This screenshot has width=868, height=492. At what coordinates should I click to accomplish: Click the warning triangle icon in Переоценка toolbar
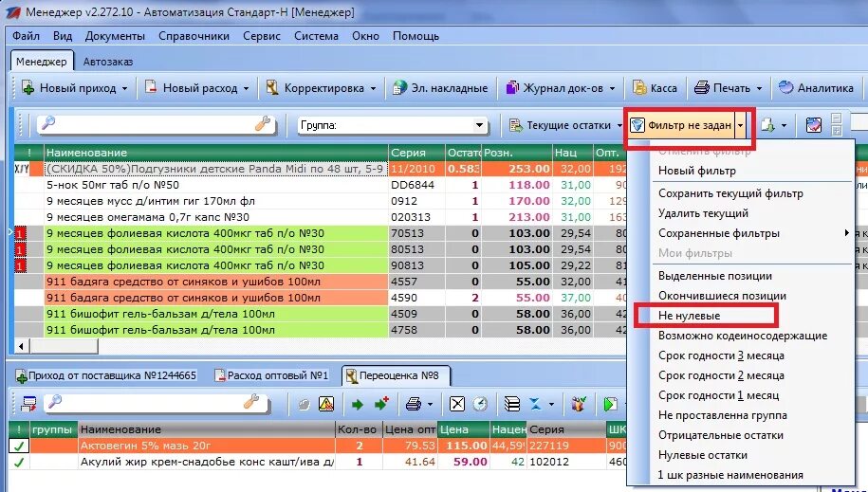pos(326,404)
